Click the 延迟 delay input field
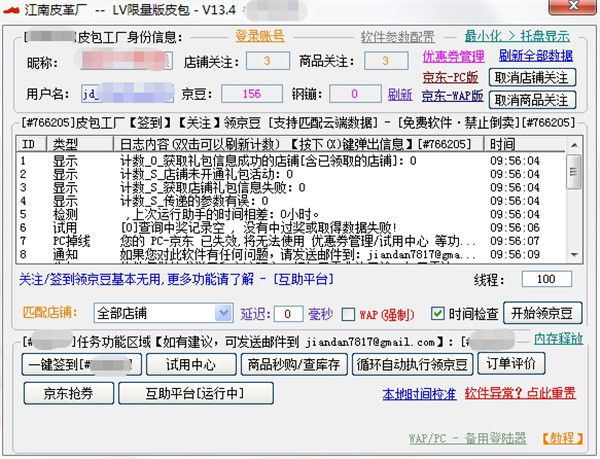Image resolution: width=600 pixels, height=459 pixels. pyautogui.click(x=289, y=314)
